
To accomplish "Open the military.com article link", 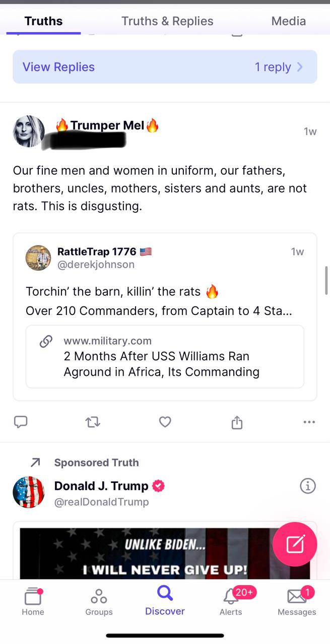I will coord(165,357).
